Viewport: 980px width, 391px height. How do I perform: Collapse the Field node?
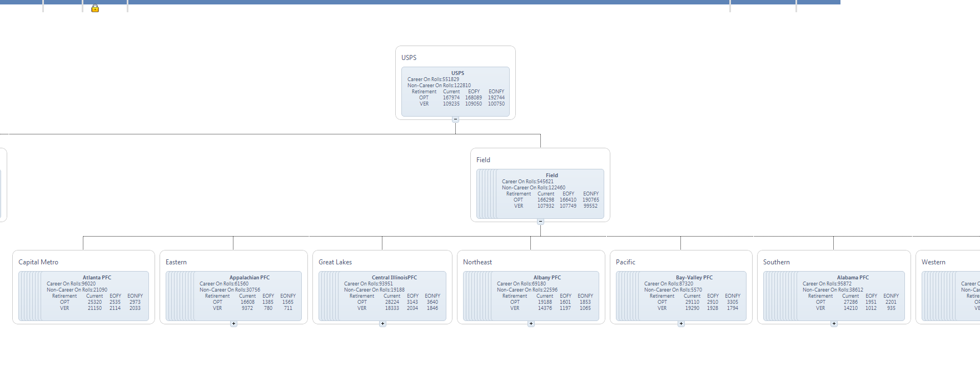click(540, 221)
